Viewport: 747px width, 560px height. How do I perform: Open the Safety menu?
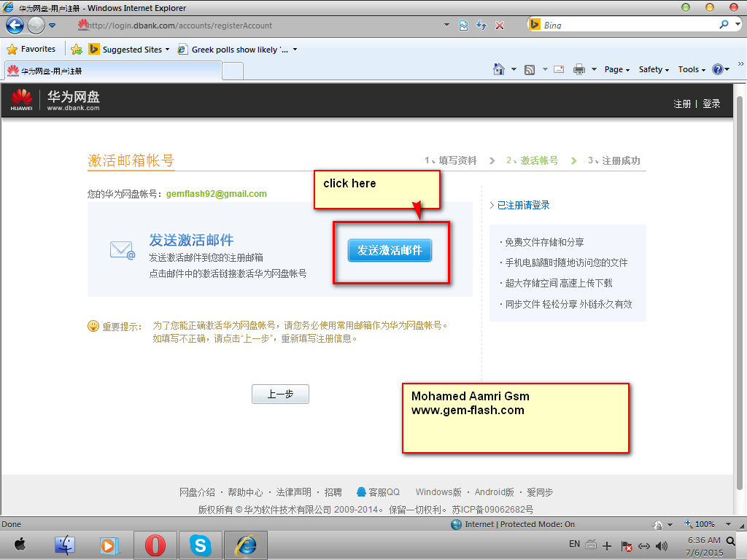pos(654,69)
